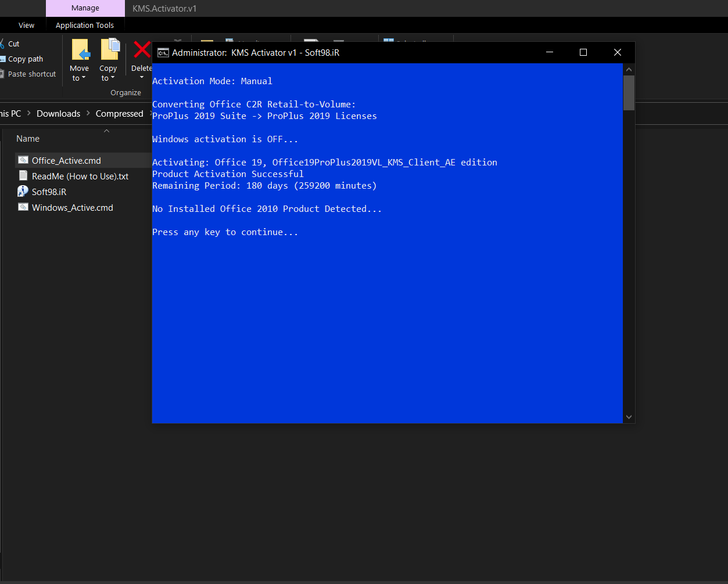Screen dimensions: 728x584
Task: Expand chevron after This PC in path
Action: click(x=29, y=113)
